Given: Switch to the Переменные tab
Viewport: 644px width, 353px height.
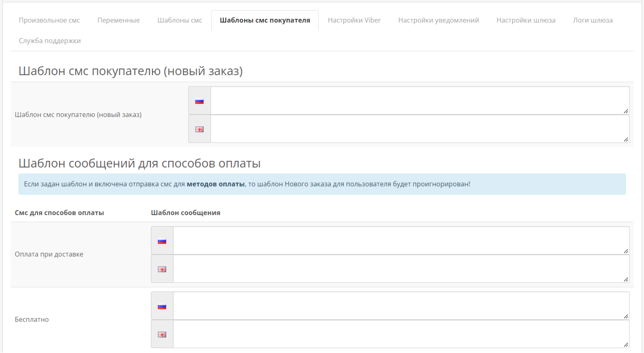Looking at the screenshot, I should pos(118,20).
